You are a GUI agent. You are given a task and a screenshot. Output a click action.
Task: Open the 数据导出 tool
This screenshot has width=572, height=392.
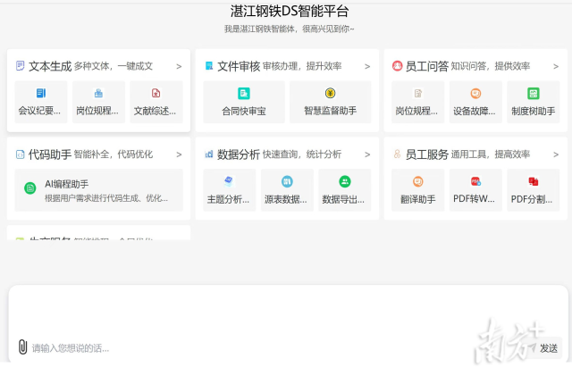tap(345, 190)
